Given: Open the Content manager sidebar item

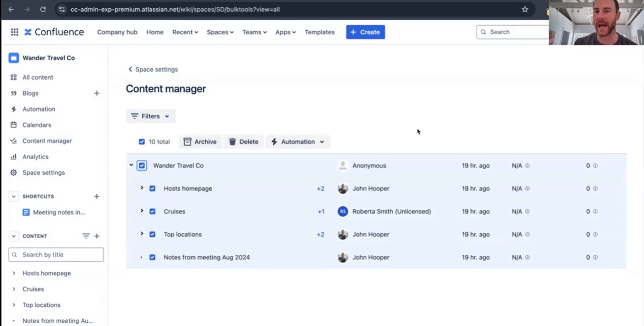Looking at the screenshot, I should click(47, 140).
